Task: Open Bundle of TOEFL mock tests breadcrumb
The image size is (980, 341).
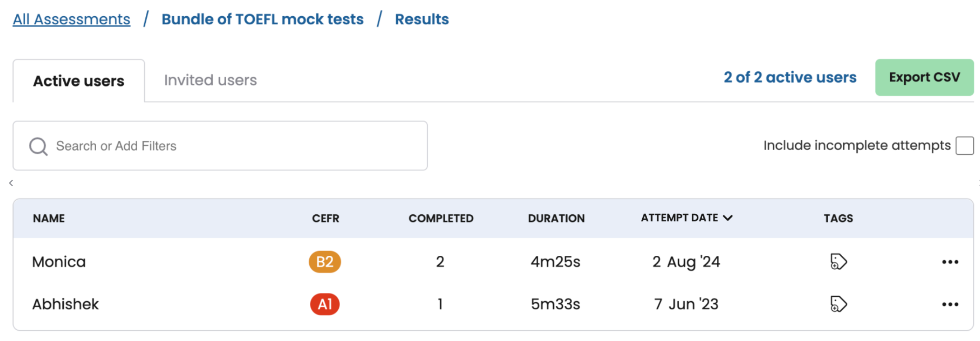Action: point(262,19)
